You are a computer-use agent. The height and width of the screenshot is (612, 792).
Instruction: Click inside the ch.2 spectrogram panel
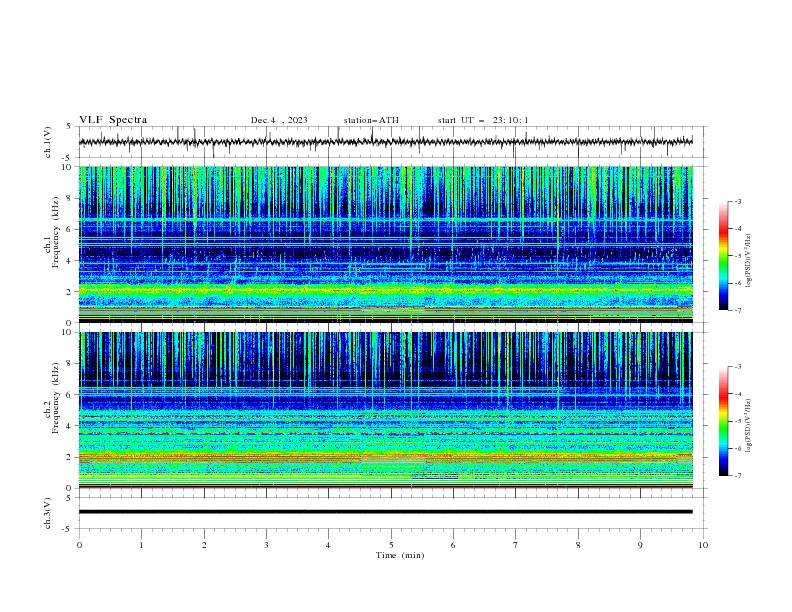pyautogui.click(x=386, y=410)
